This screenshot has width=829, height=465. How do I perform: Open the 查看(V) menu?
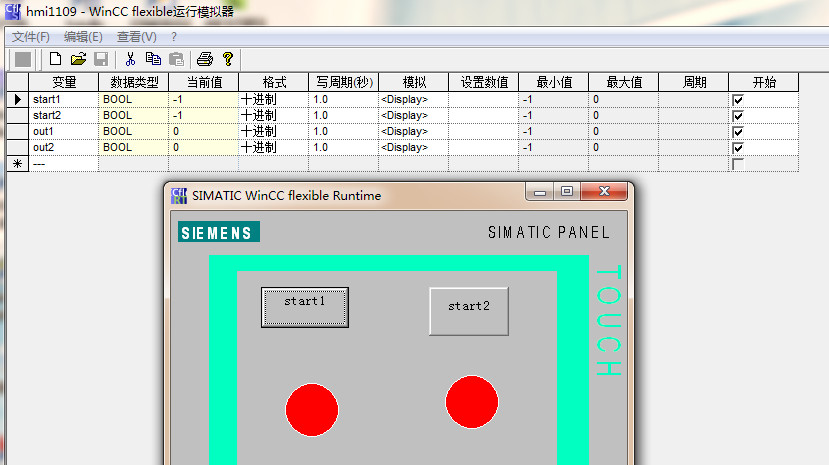(136, 37)
